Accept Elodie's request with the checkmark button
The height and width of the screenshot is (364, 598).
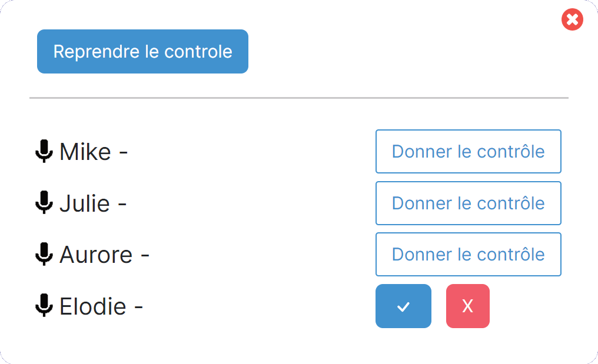click(x=404, y=306)
